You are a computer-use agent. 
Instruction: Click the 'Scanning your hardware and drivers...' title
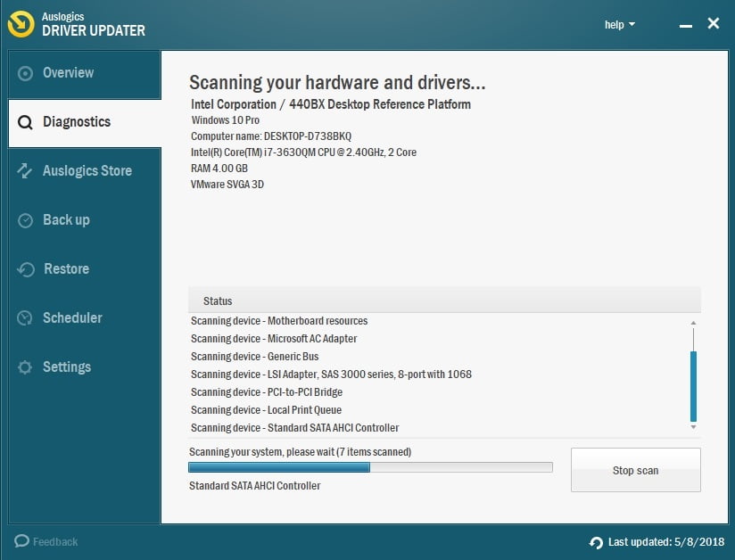pyautogui.click(x=337, y=82)
